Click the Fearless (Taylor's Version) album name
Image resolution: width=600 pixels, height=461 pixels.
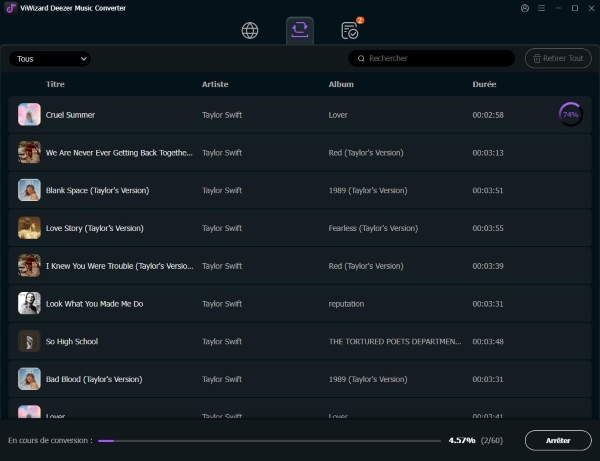373,228
